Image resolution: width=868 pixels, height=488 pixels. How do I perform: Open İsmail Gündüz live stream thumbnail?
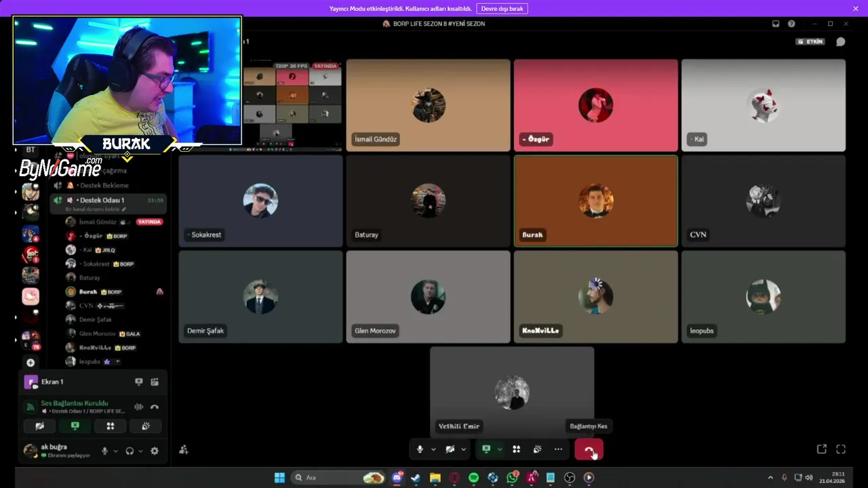292,105
